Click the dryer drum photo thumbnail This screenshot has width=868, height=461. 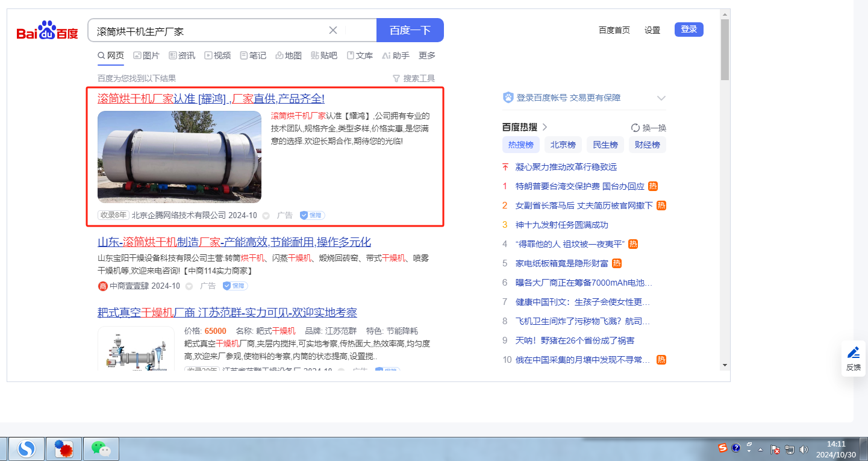coord(180,157)
